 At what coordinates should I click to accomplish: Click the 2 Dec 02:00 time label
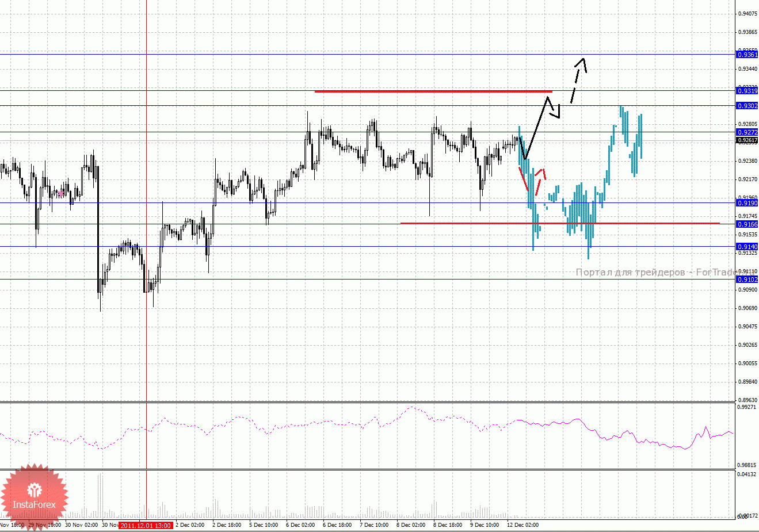click(x=190, y=525)
